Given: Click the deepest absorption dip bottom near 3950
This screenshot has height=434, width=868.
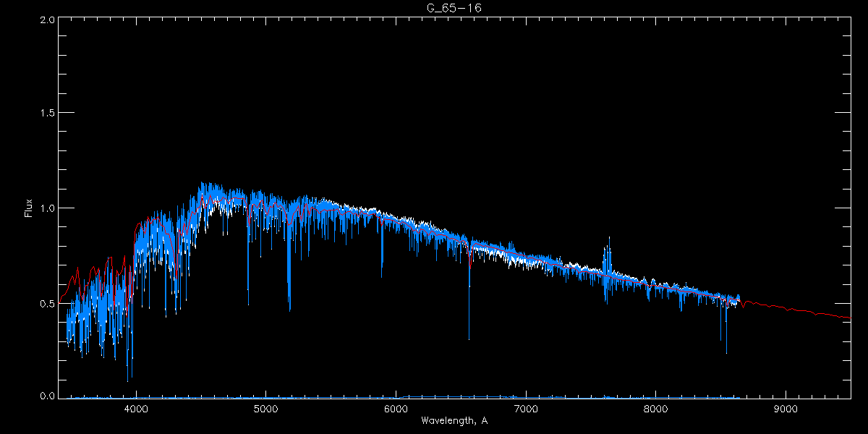Looking at the screenshot, I should [128, 380].
